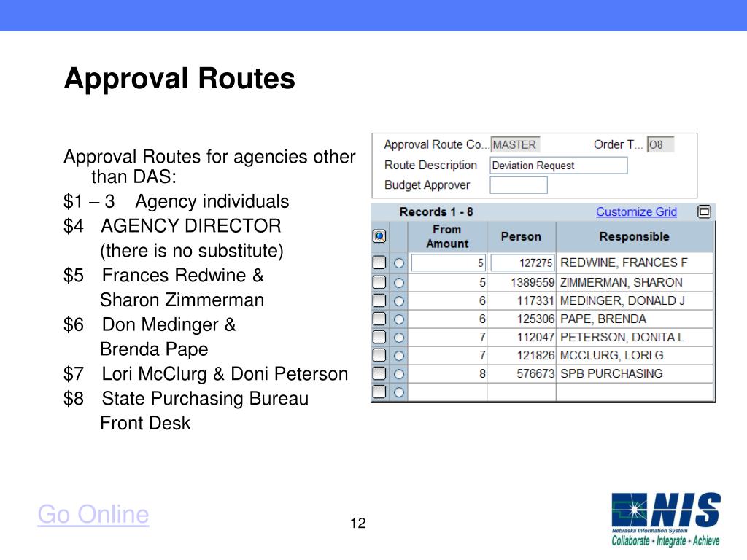This screenshot has height=560, width=747.
Task: Follow the Go Online link
Action: tap(93, 514)
